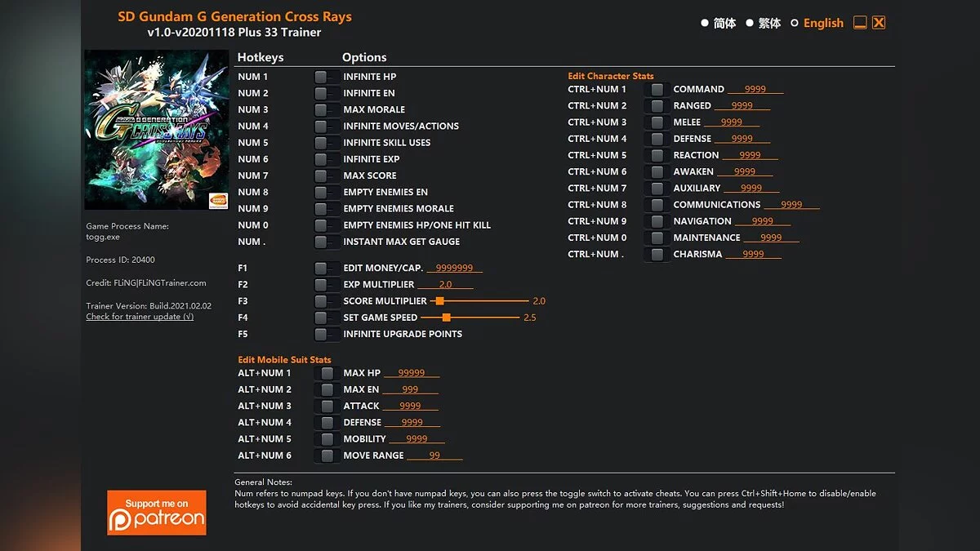This screenshot has height=551, width=980.
Task: Enable the Reaction stat toggle
Action: 657,155
